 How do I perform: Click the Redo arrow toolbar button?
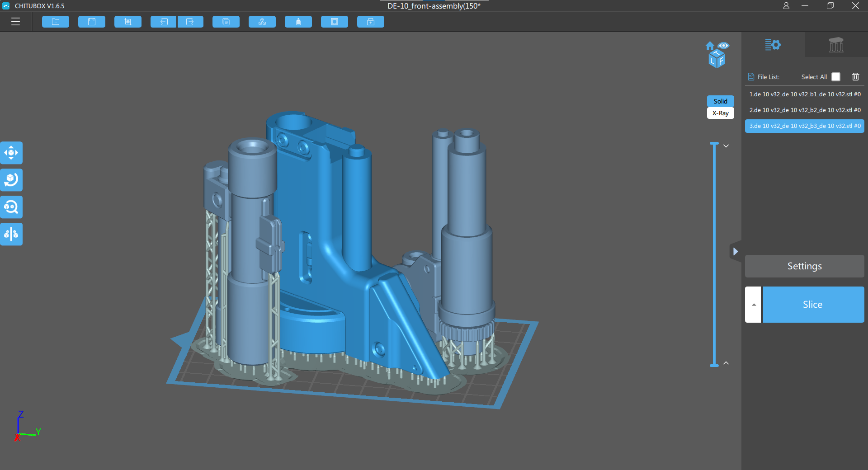pos(190,22)
